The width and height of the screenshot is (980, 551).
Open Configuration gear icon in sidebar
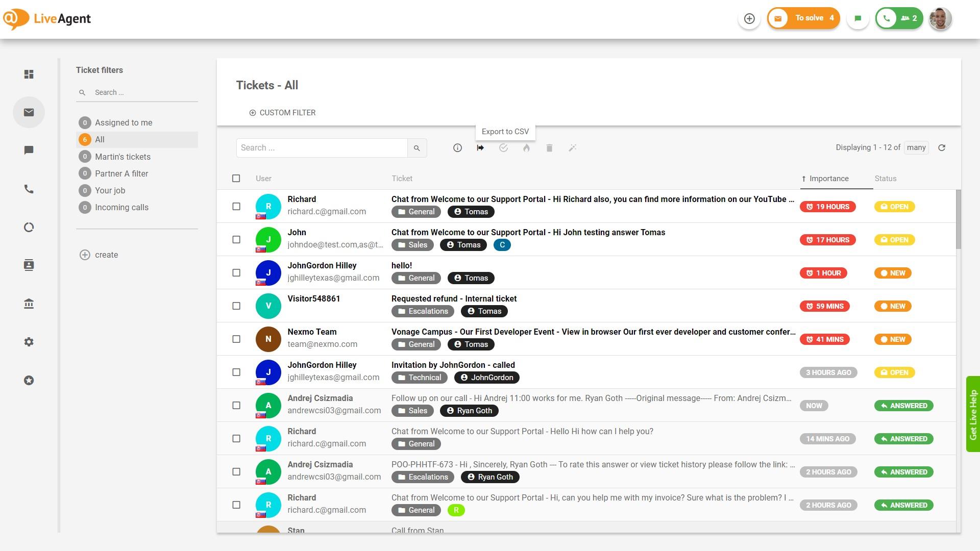pyautogui.click(x=29, y=342)
